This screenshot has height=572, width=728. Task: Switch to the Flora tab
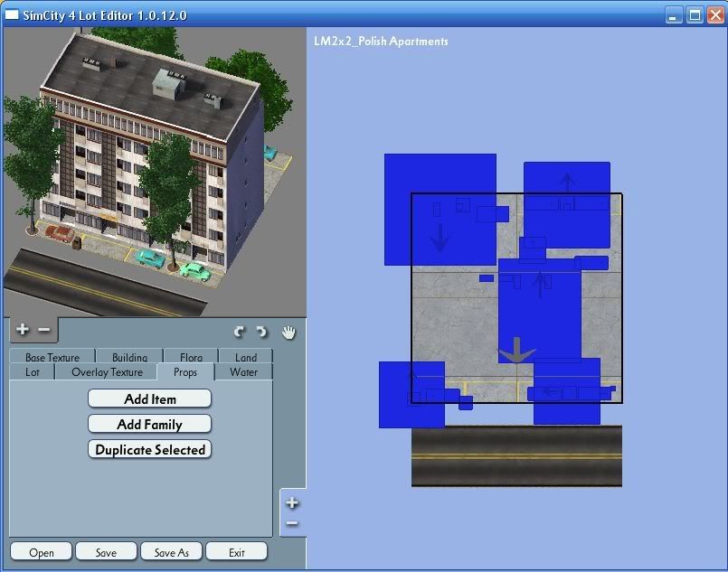(x=191, y=356)
